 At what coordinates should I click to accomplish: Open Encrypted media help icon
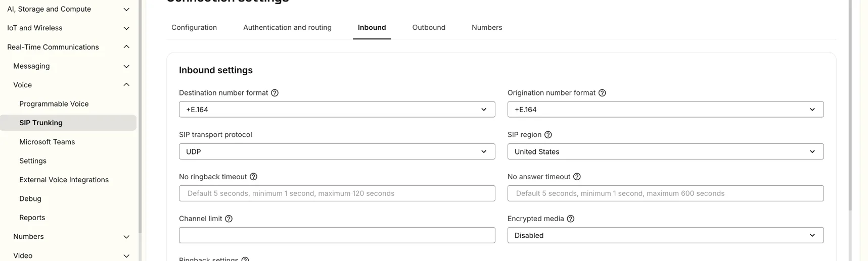(x=570, y=219)
